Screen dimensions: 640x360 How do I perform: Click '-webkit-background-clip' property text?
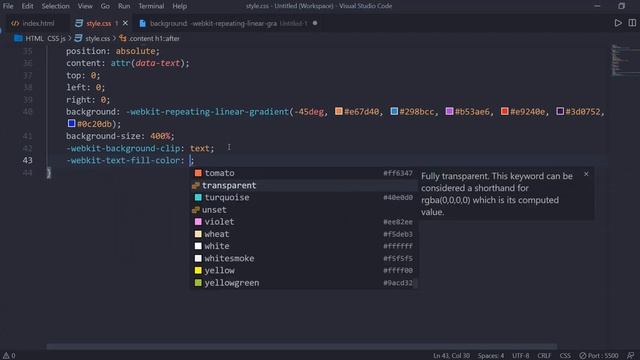click(123, 148)
